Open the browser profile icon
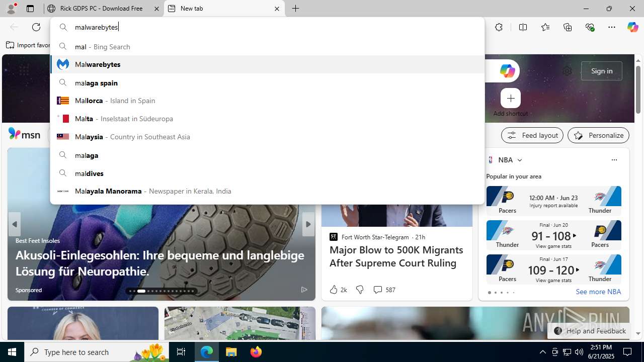The height and width of the screenshot is (362, 644). (11, 9)
